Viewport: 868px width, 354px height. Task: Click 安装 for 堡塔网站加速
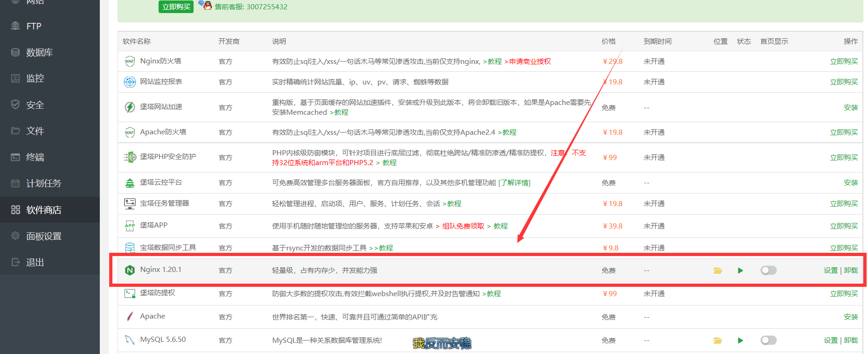(x=851, y=107)
